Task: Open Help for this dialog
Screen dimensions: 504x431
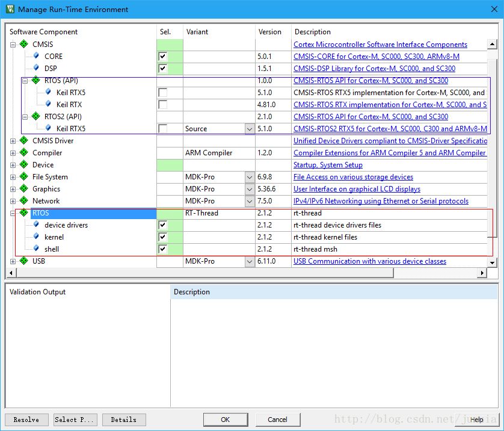Action: [x=477, y=420]
